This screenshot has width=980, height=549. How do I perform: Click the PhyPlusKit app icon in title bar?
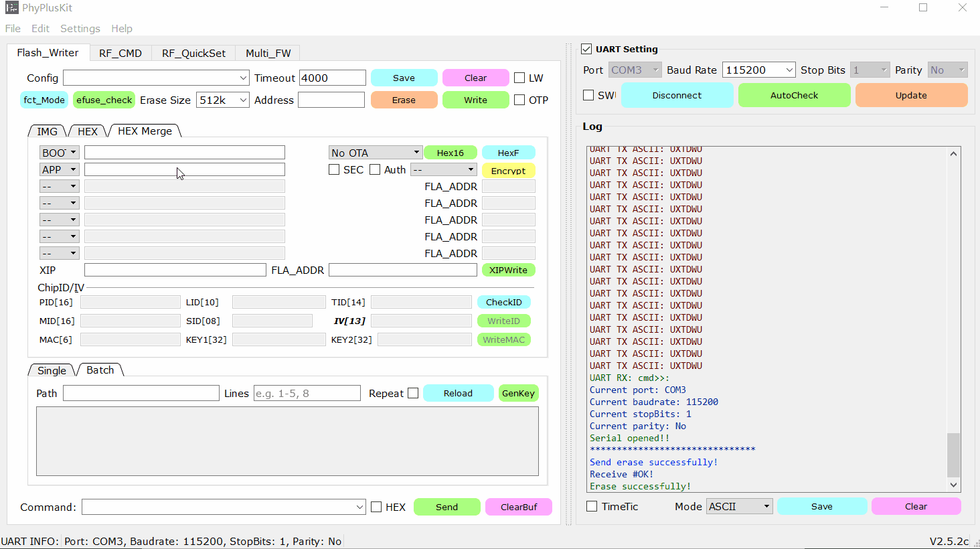tap(11, 8)
